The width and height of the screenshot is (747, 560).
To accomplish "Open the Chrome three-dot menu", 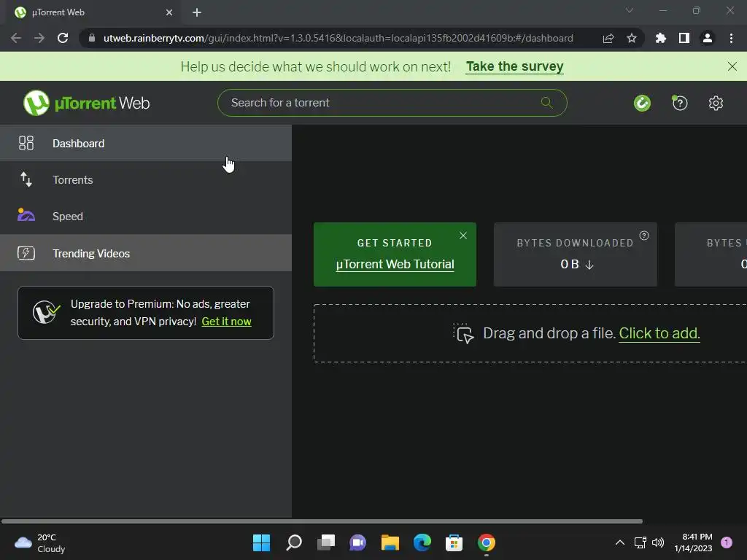I will [x=731, y=38].
